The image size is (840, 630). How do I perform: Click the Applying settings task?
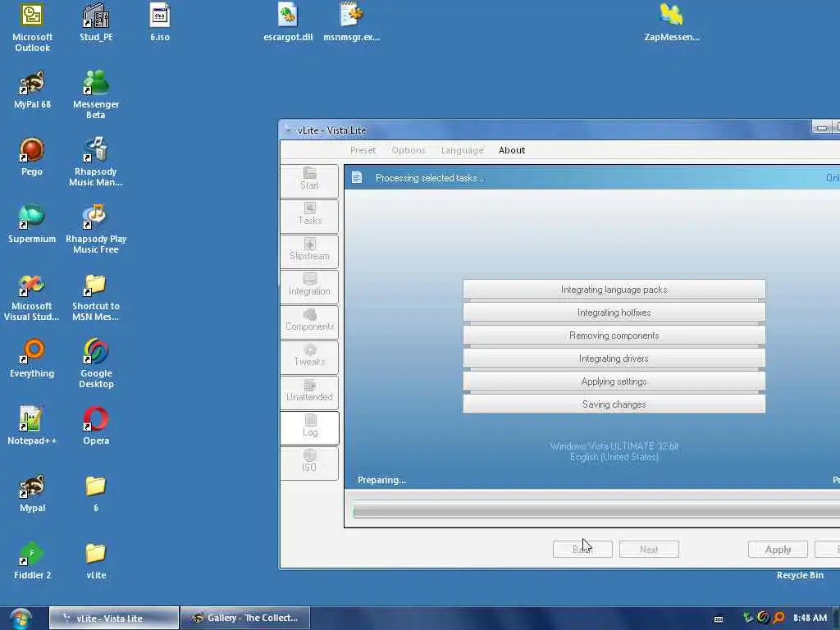[x=614, y=381]
